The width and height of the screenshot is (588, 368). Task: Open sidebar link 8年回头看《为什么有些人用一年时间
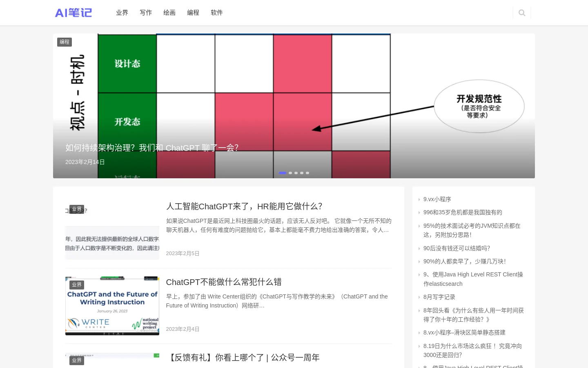474,315
